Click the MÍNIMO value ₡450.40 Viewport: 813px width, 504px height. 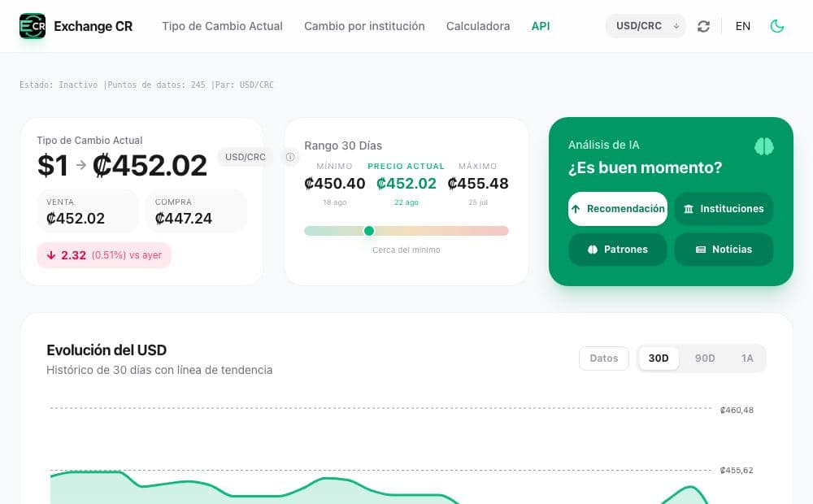(334, 184)
